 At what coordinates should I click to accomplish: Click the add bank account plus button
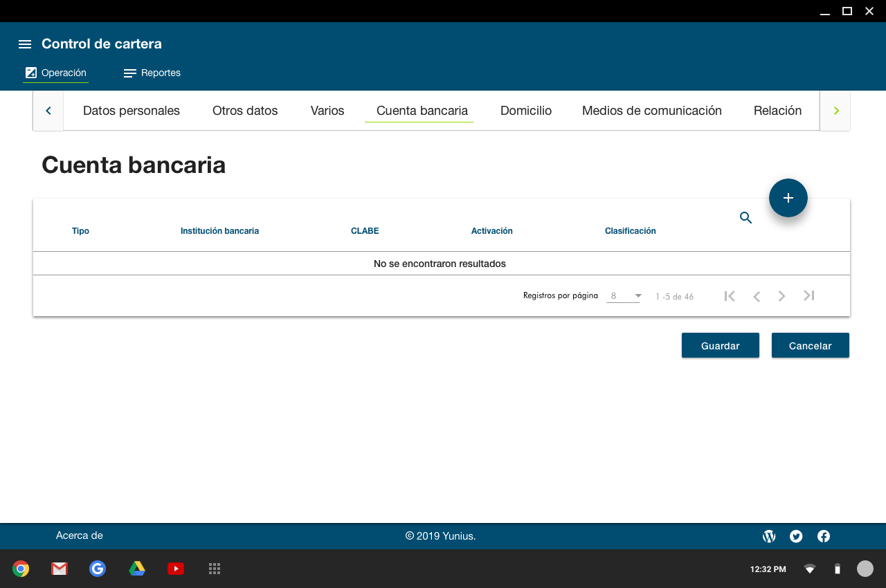pos(788,198)
